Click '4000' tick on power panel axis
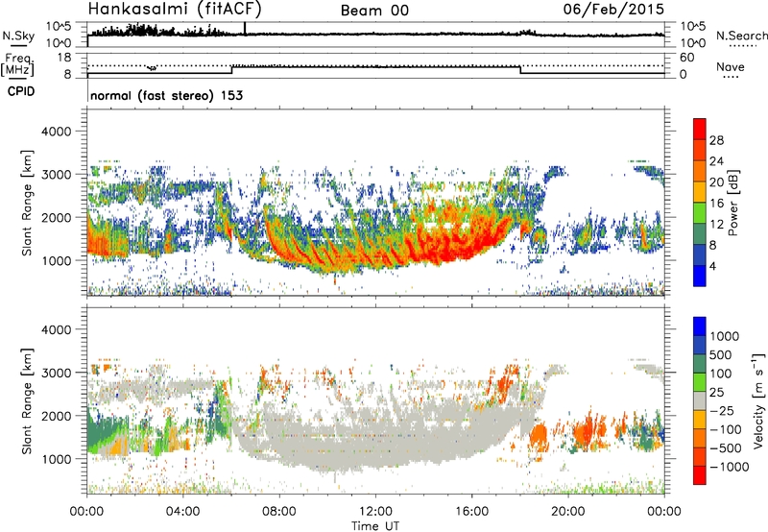This screenshot has height=532, width=768. click(56, 132)
